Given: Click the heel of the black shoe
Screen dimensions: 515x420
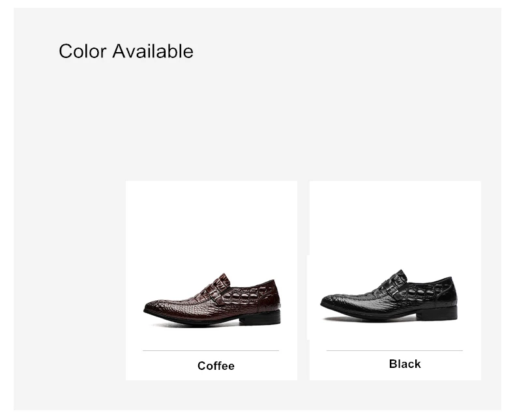Looking at the screenshot, I should (446, 313).
